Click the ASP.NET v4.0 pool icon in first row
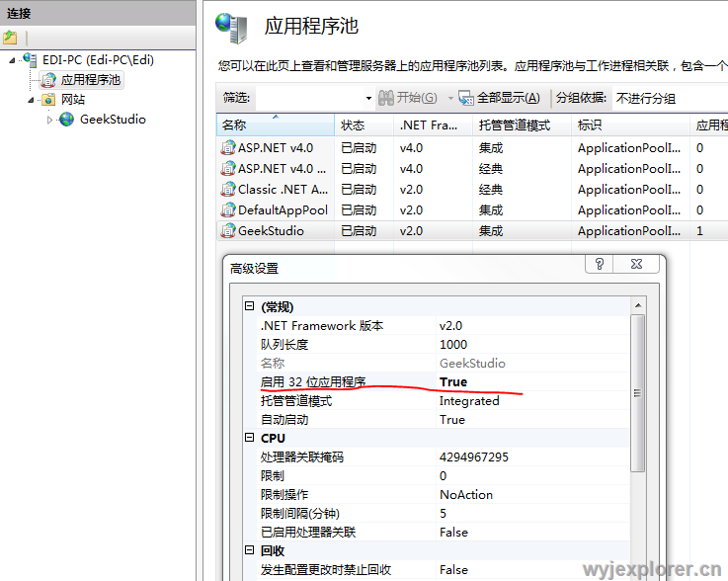 pos(228,148)
